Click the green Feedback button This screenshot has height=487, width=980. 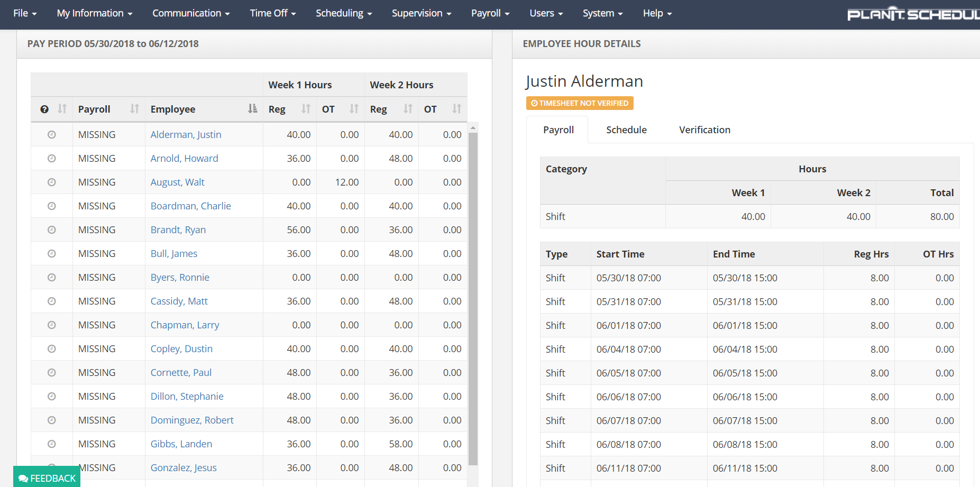click(47, 478)
